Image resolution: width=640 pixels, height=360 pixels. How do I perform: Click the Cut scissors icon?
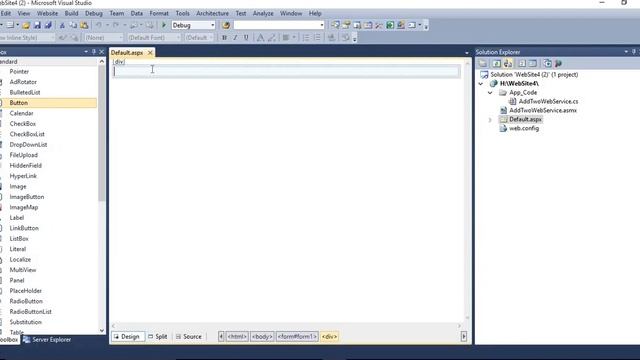click(x=62, y=25)
